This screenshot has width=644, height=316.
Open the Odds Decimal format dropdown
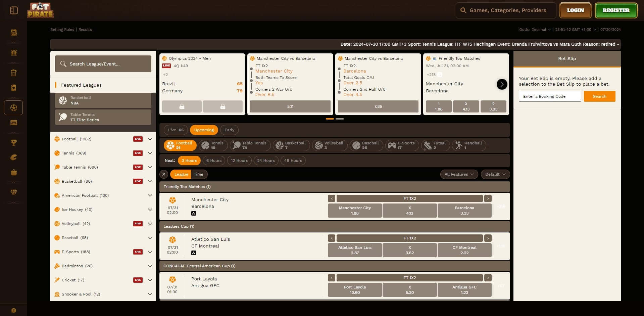535,30
